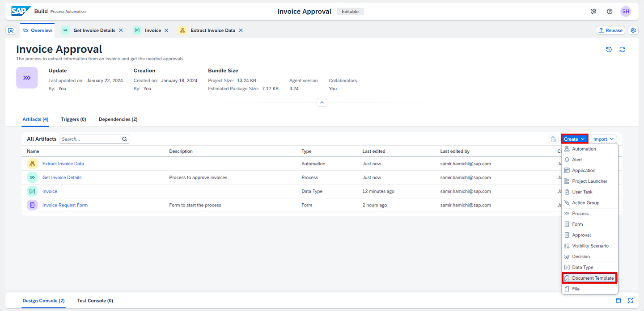644x311 pixels.
Task: Open the feedback chat icon in header
Action: click(x=593, y=12)
